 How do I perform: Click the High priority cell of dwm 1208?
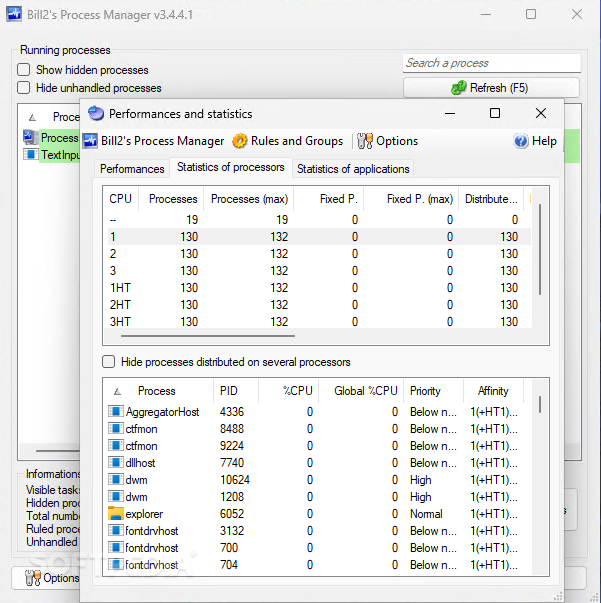pyautogui.click(x=421, y=496)
